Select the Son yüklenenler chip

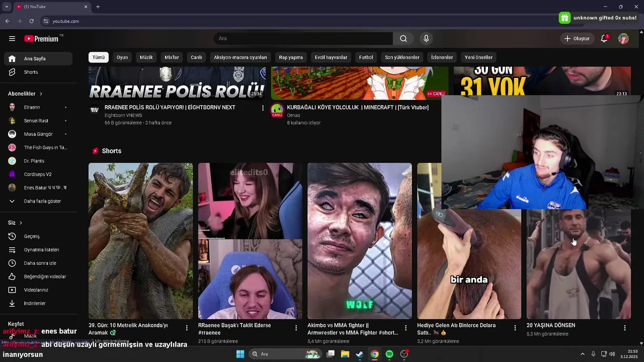click(x=402, y=57)
